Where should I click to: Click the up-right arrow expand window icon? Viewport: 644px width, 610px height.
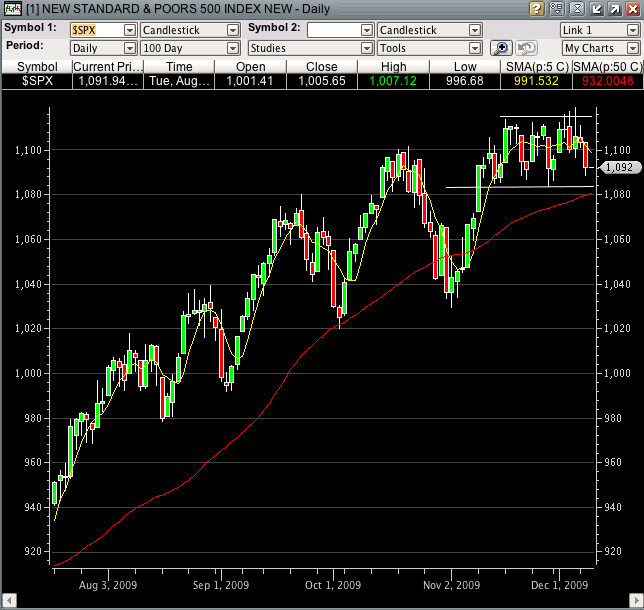click(x=614, y=8)
